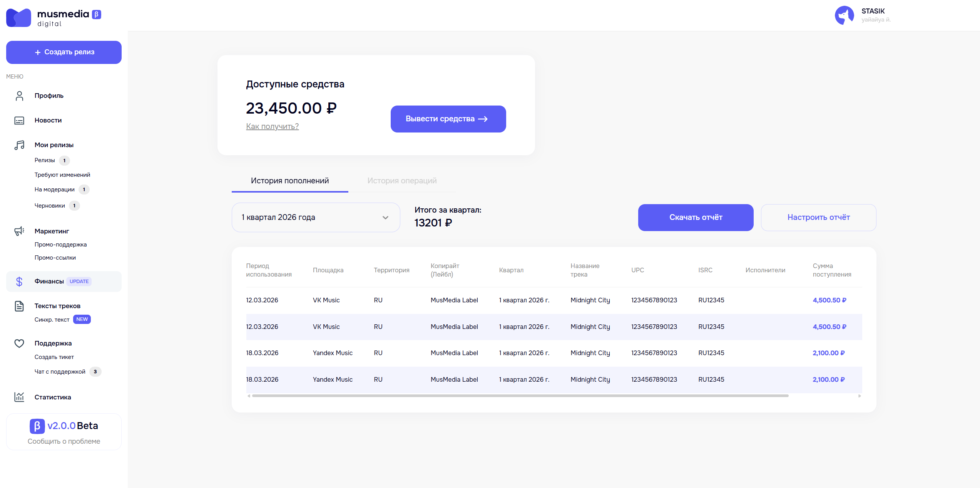The width and height of the screenshot is (980, 488).
Task: Click the Исполнители column header
Action: click(x=765, y=270)
